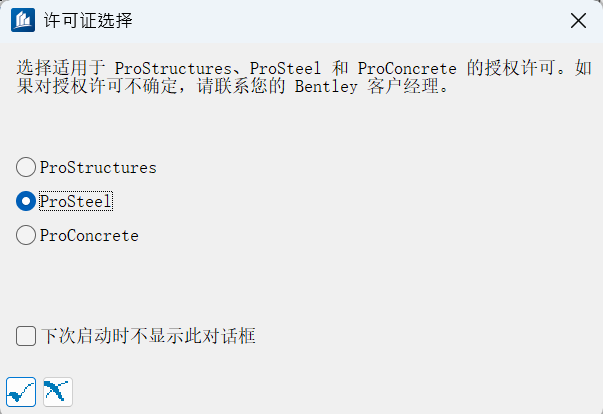Image resolution: width=603 pixels, height=414 pixels.
Task: Close the 许可证选择 dialog window
Action: [577, 20]
